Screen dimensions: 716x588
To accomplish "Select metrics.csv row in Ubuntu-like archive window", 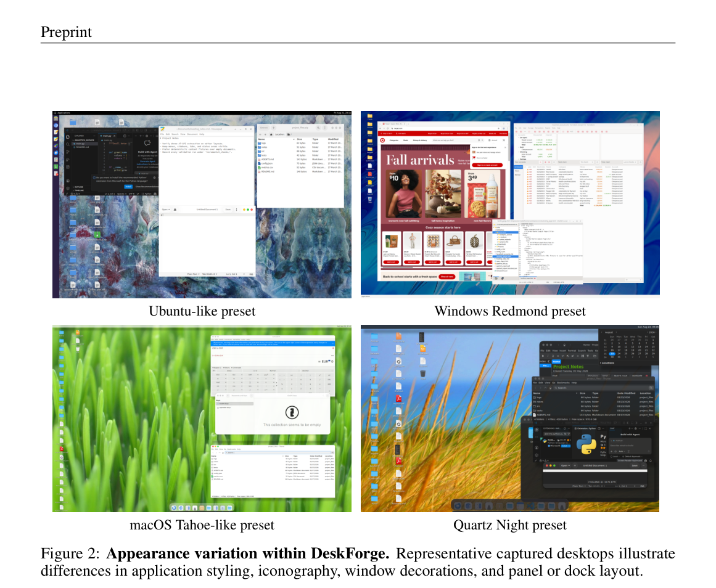I will 300,168.
